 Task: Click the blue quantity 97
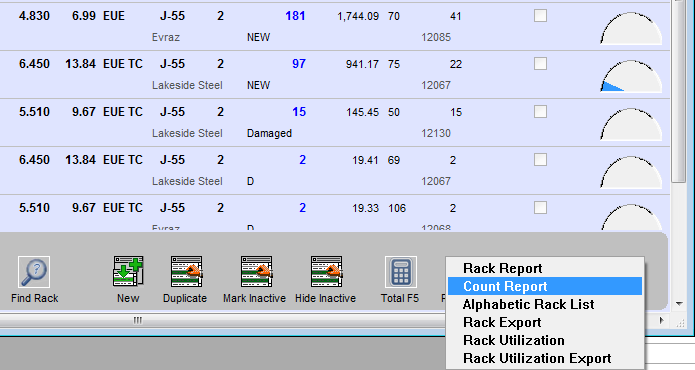pos(299,64)
